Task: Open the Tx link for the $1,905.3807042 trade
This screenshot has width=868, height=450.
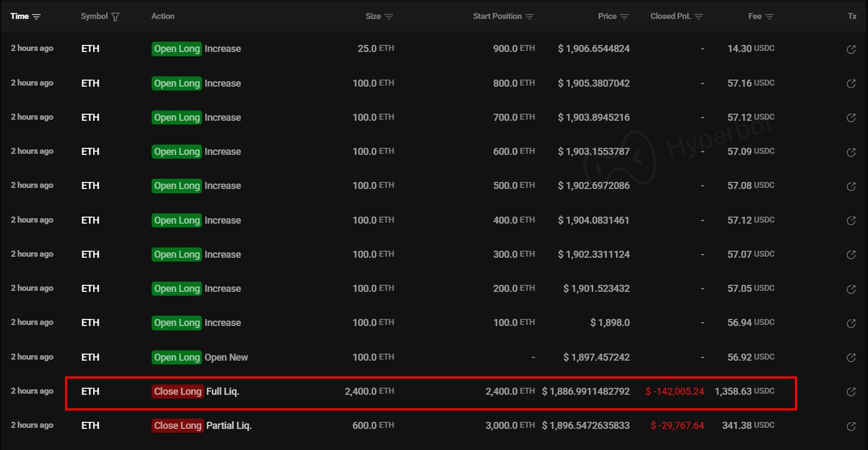Action: point(851,83)
